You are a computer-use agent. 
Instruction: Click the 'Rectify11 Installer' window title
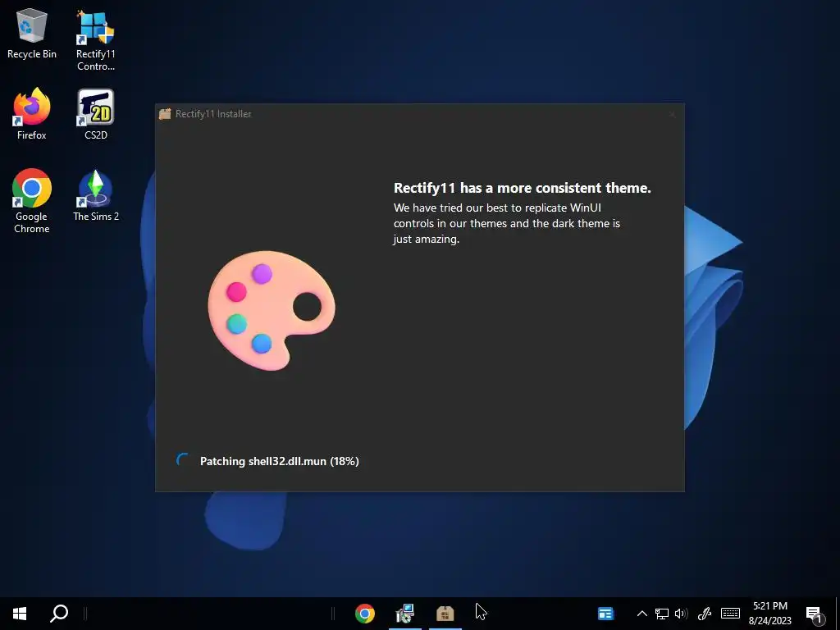coord(213,113)
